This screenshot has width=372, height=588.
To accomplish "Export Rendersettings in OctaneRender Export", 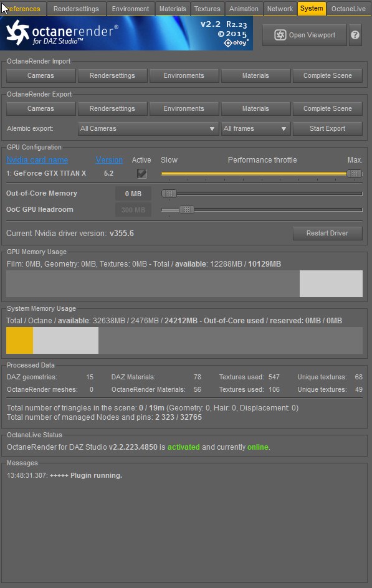I will [112, 108].
